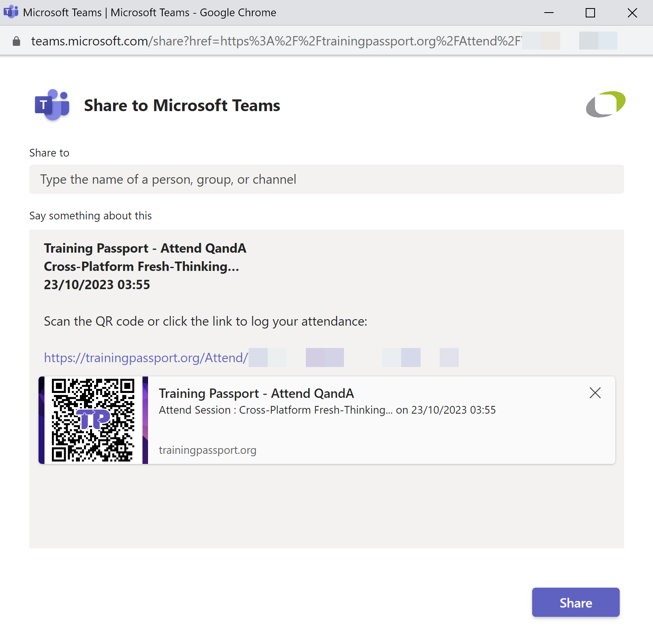The image size is (653, 644).
Task: Click the Teams favicon in title bar
Action: click(11, 12)
